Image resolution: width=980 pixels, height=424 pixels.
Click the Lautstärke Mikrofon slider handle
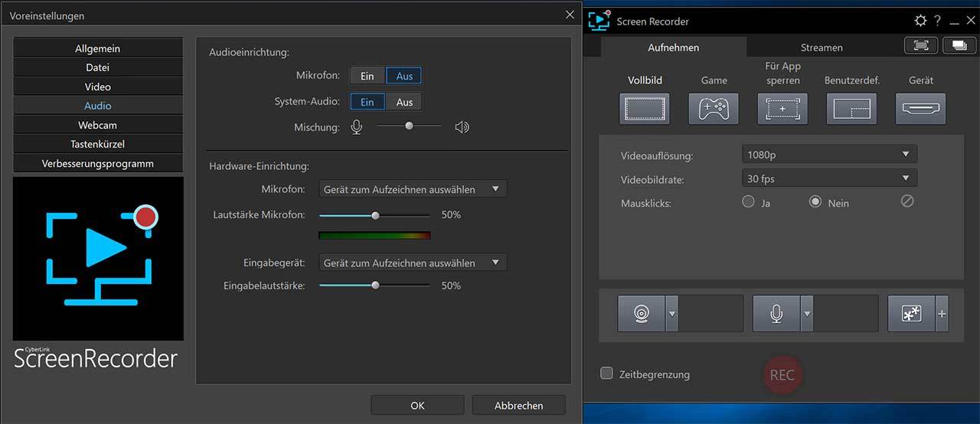tap(375, 216)
